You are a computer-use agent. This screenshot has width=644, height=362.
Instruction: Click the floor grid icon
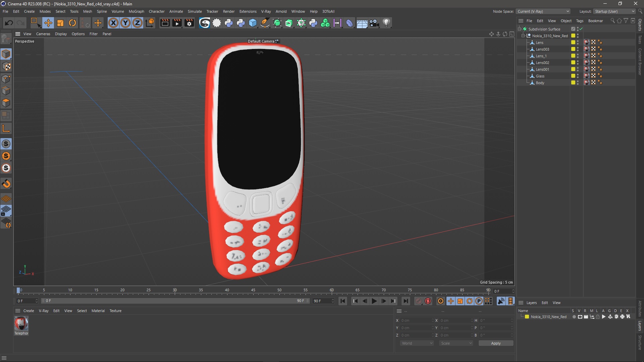362,23
